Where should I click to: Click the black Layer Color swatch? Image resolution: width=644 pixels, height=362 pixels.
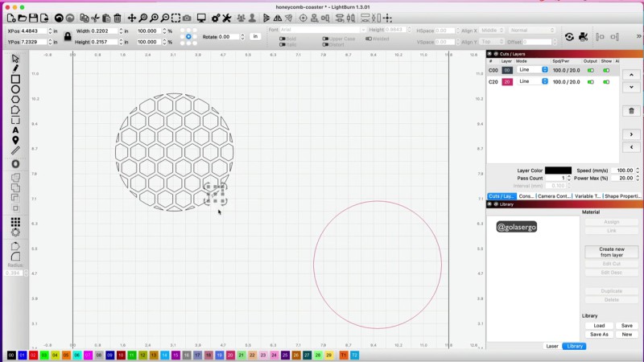tap(558, 171)
